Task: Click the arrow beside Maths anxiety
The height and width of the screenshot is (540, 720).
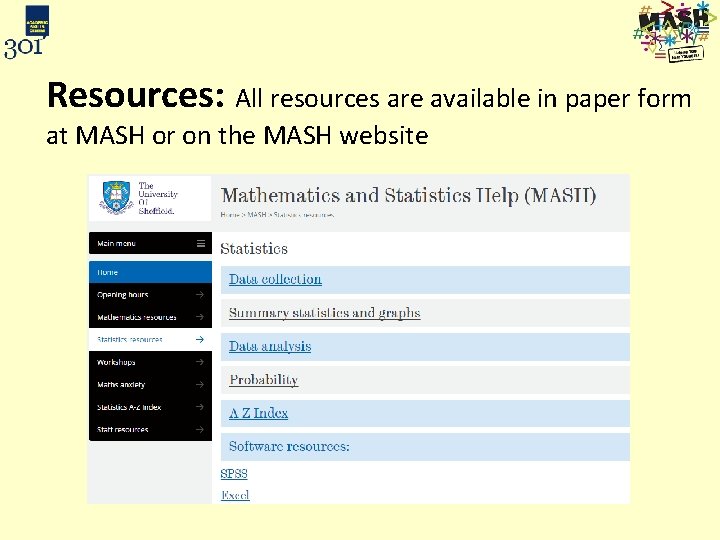Action: click(x=200, y=384)
